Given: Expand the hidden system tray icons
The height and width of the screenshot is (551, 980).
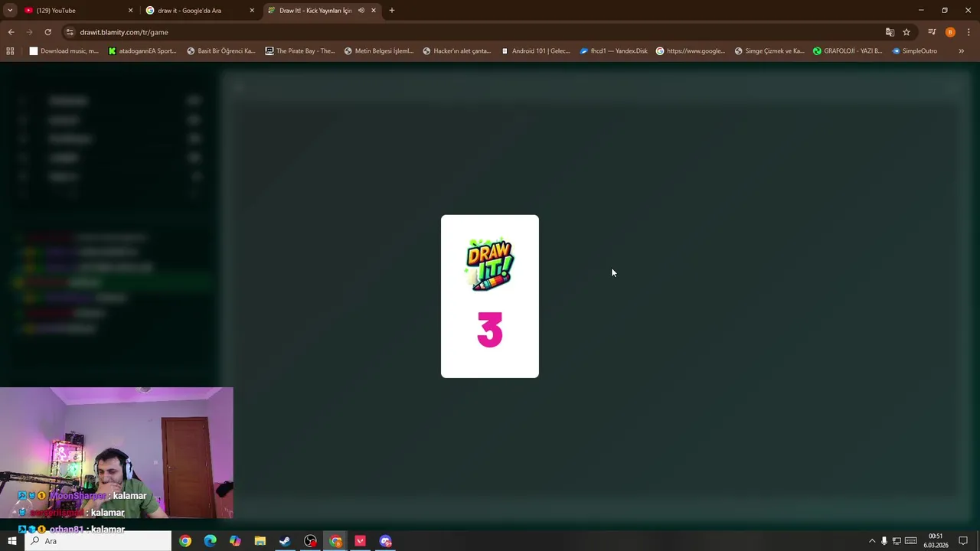Looking at the screenshot, I should [x=871, y=541].
